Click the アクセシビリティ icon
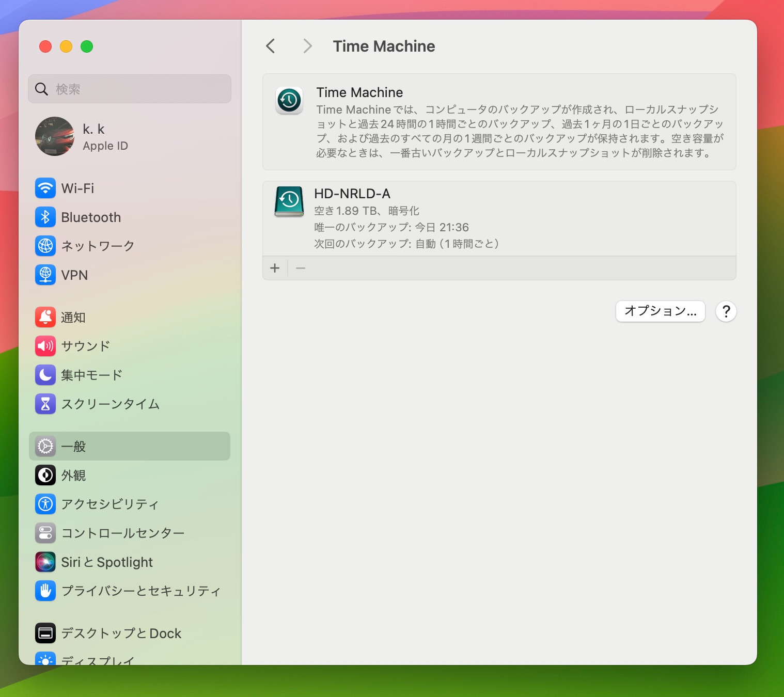The width and height of the screenshot is (784, 697). 45,504
